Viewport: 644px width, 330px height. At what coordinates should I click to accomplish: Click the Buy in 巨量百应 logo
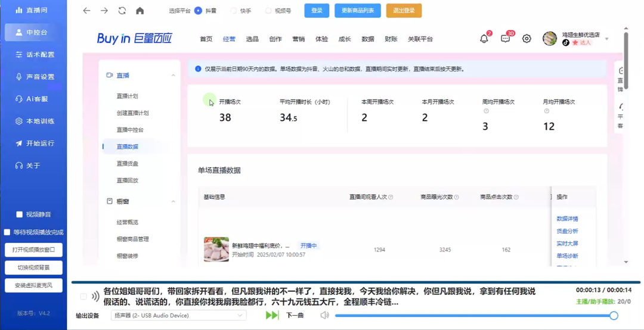(x=134, y=39)
